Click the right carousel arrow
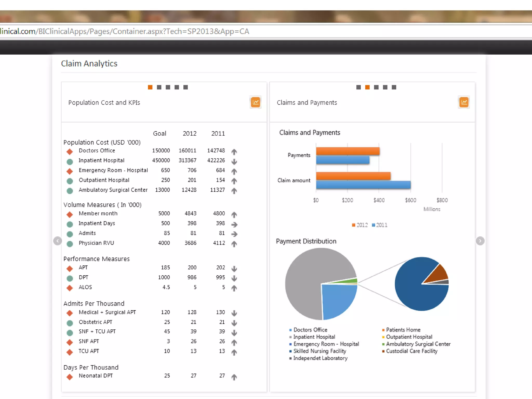 point(480,241)
